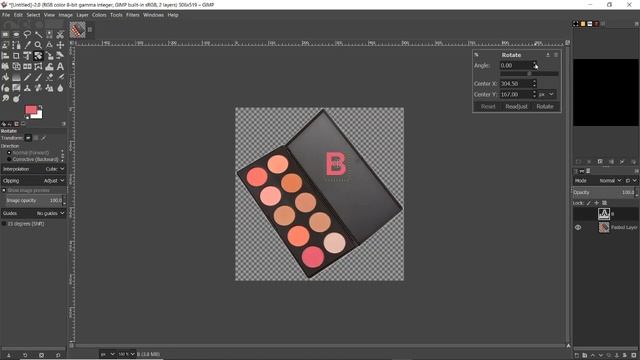
Task: Select the Paintbrush tool
Action: (x=38, y=77)
